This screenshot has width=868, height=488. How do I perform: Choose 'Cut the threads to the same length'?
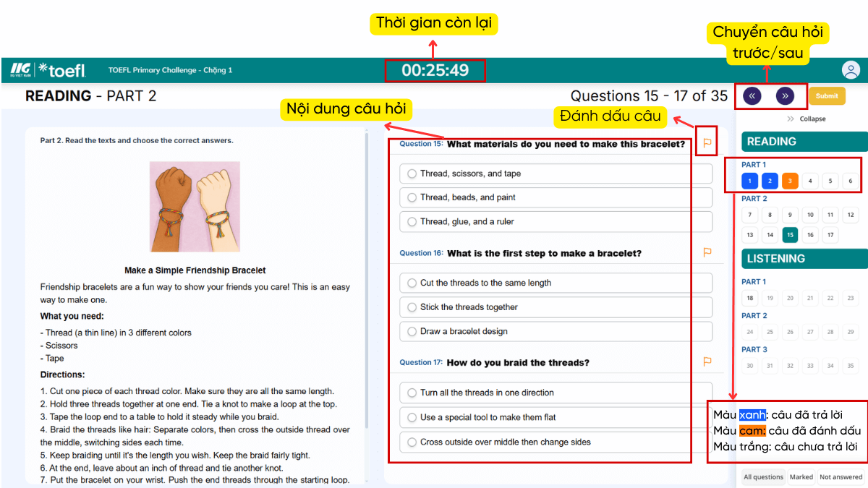[x=412, y=283]
